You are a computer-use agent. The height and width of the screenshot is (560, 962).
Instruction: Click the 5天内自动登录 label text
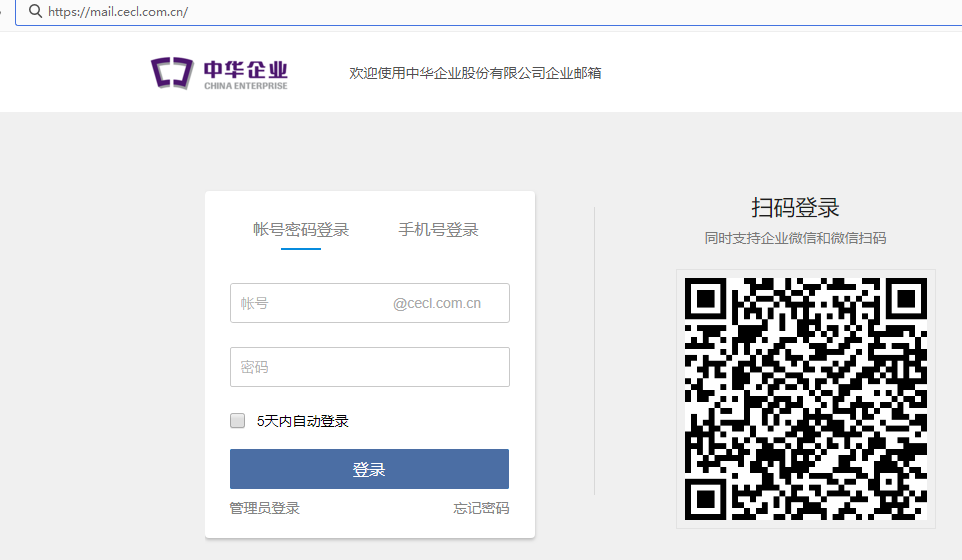click(302, 421)
